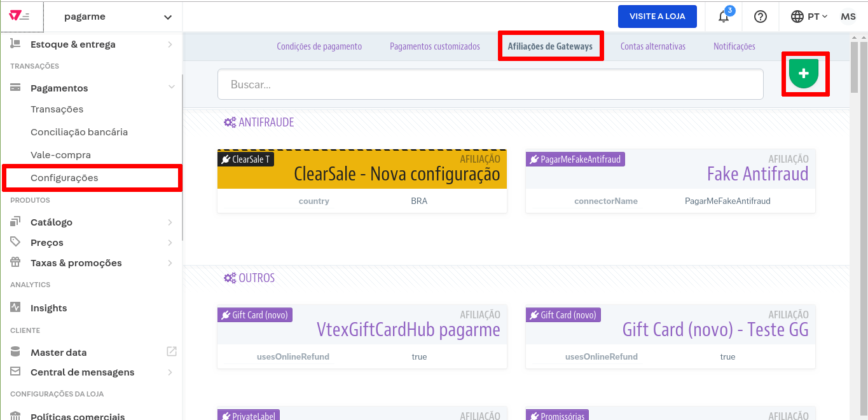Switch to Condições de pagamento tab
This screenshot has height=420, width=868.
coord(319,46)
